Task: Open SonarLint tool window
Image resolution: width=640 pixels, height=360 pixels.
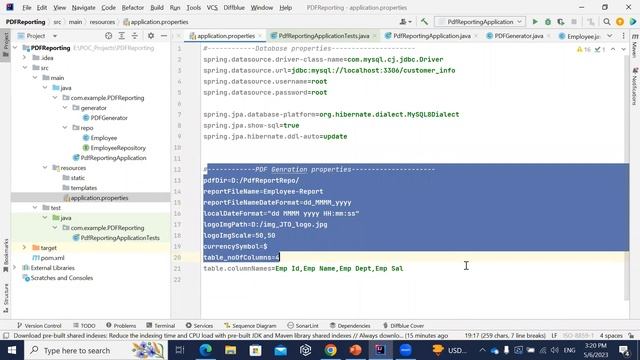Action: tap(303, 326)
